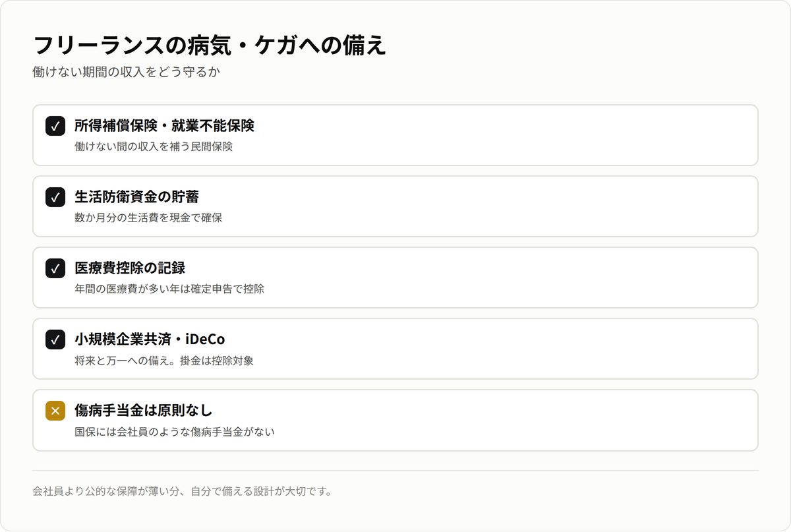
Task: Click the 医療費控除の記録 heading text
Action: point(130,268)
